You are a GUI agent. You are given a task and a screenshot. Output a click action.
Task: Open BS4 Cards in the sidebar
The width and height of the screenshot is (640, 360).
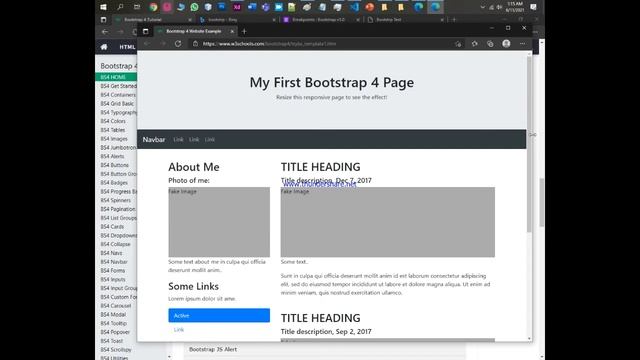pos(112,227)
